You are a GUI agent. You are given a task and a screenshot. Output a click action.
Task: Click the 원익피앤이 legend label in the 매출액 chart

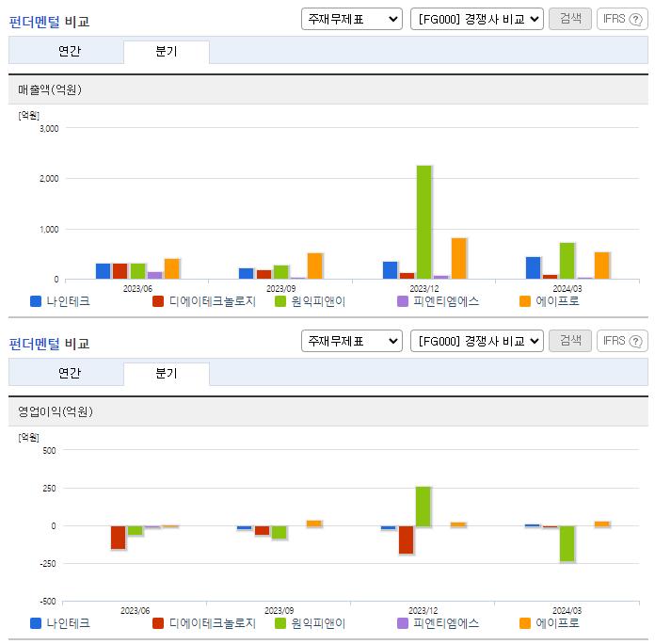coord(318,301)
